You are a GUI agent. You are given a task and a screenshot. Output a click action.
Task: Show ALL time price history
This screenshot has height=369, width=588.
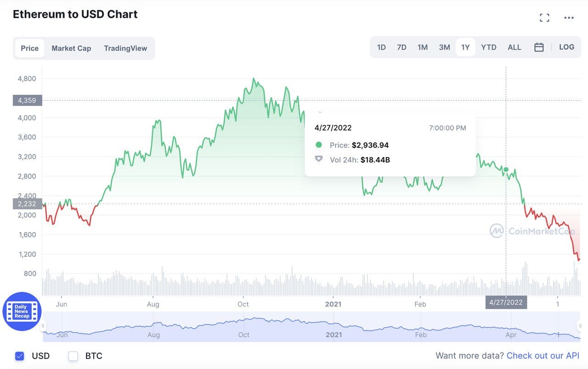click(514, 47)
